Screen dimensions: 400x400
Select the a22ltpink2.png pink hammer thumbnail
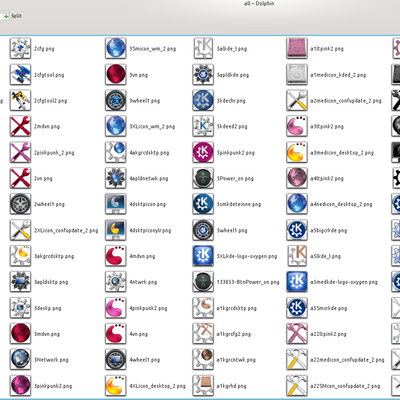pos(297,334)
